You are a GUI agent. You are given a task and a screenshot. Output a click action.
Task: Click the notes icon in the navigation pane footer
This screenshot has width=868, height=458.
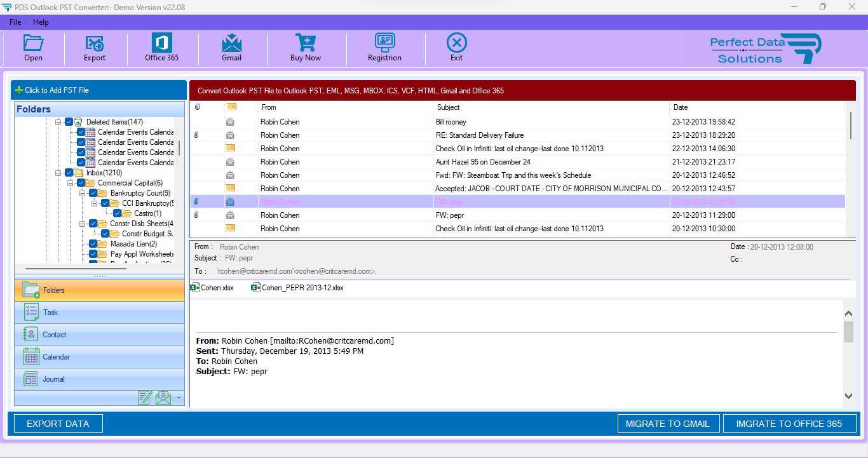[145, 398]
